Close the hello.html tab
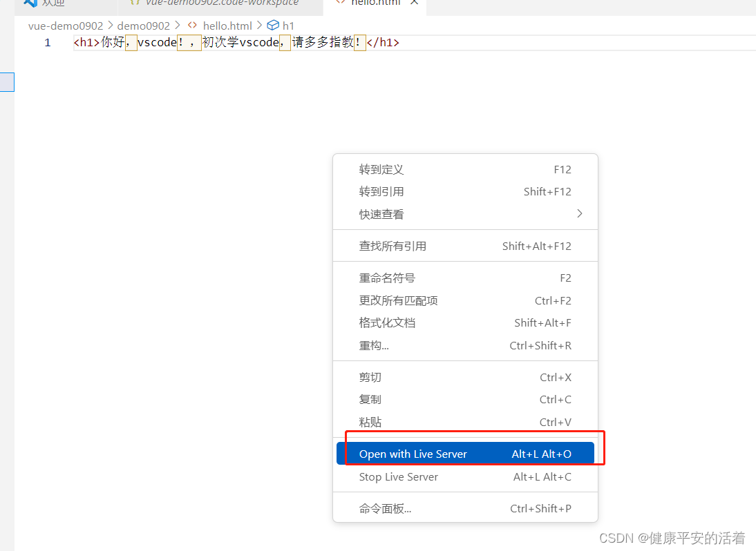The height and width of the screenshot is (551, 756). click(414, 3)
